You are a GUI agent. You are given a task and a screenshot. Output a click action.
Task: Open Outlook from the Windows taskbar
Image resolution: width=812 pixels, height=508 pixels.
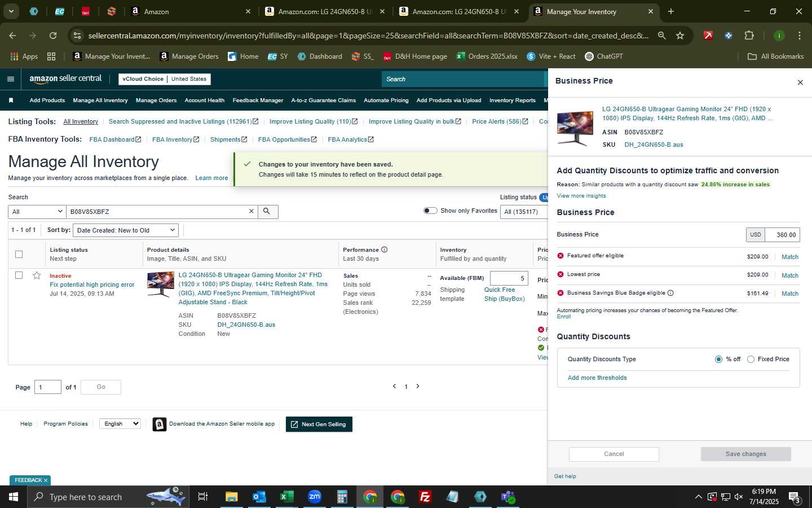tap(259, 497)
